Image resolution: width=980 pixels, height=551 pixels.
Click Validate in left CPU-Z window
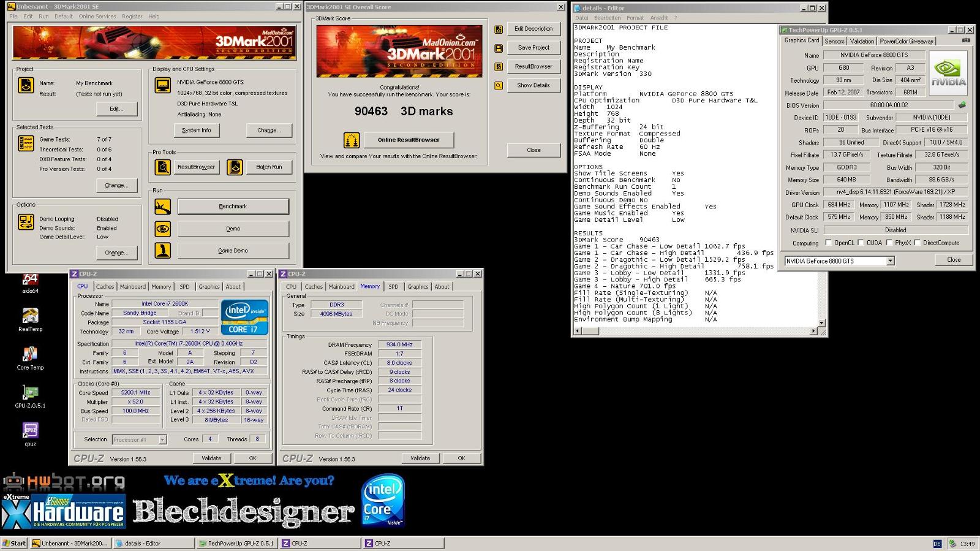point(211,458)
